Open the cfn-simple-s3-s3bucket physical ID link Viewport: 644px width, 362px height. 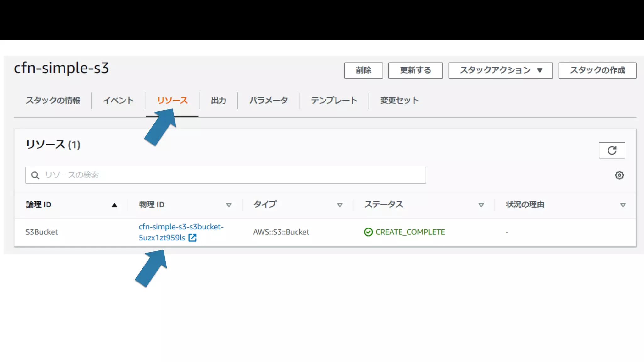181,227
